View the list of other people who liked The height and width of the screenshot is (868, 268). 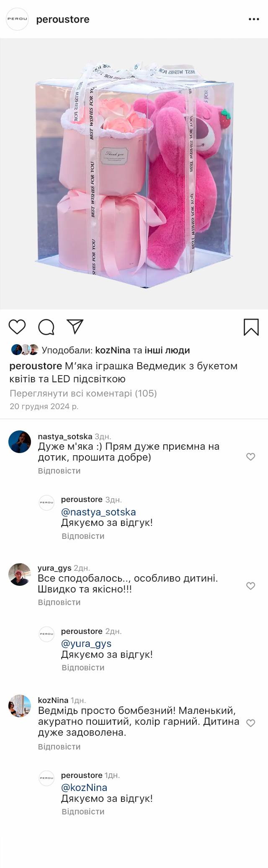click(x=167, y=350)
